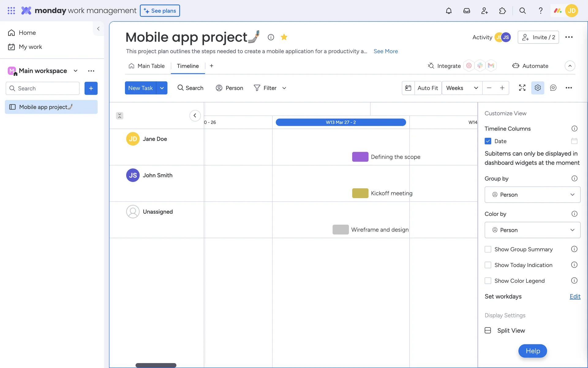Viewport: 588px width, 368px height.
Task: Switch to the Main Table tab
Action: [x=147, y=66]
